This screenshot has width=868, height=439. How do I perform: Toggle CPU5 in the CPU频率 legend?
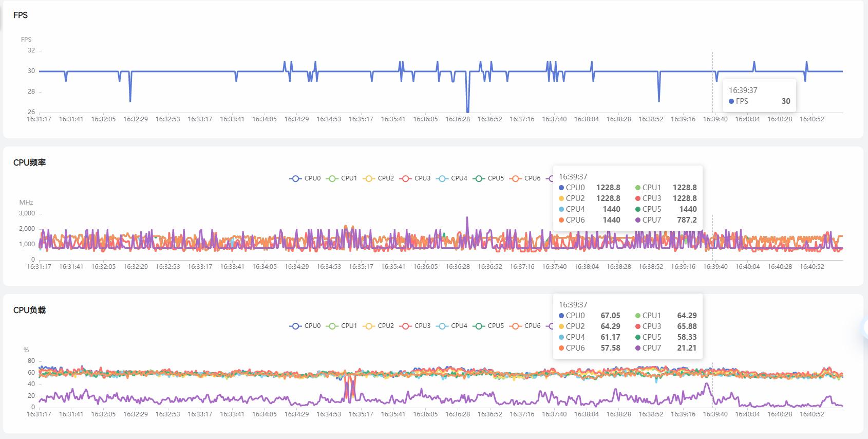click(x=488, y=178)
